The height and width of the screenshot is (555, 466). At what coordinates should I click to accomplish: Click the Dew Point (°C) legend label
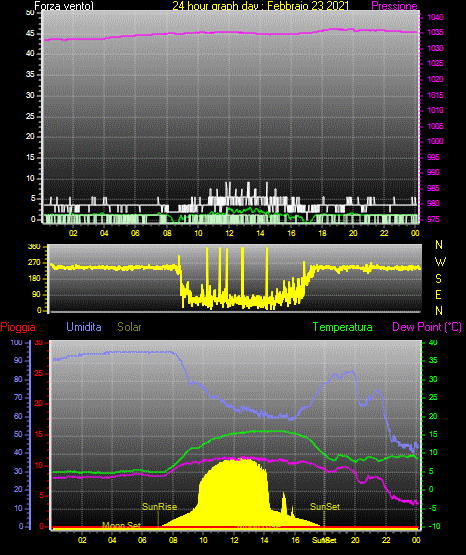427,327
